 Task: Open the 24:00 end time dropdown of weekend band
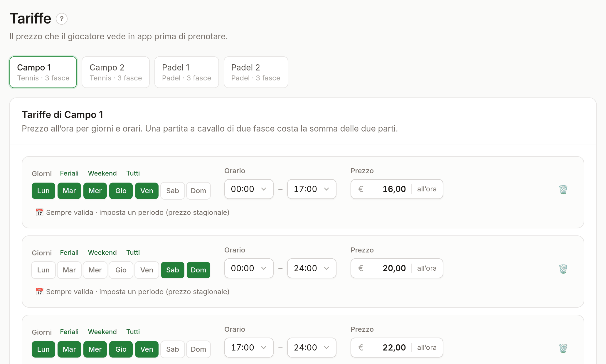click(312, 268)
